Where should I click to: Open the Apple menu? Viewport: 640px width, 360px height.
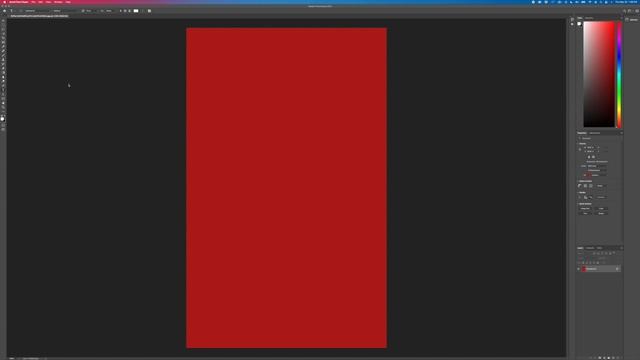4,2
